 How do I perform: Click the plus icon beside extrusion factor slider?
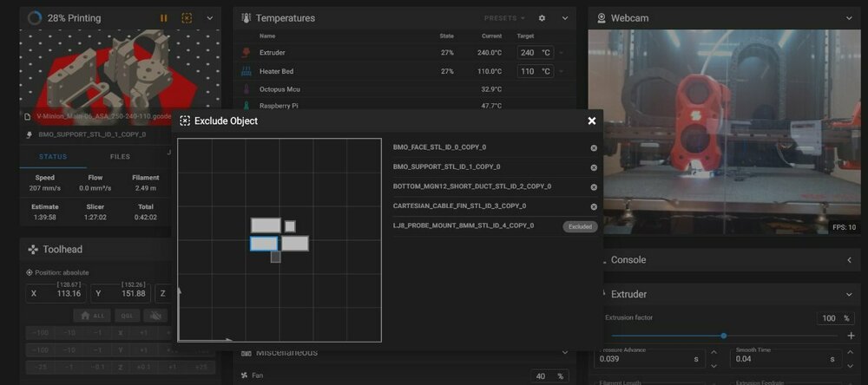(851, 336)
